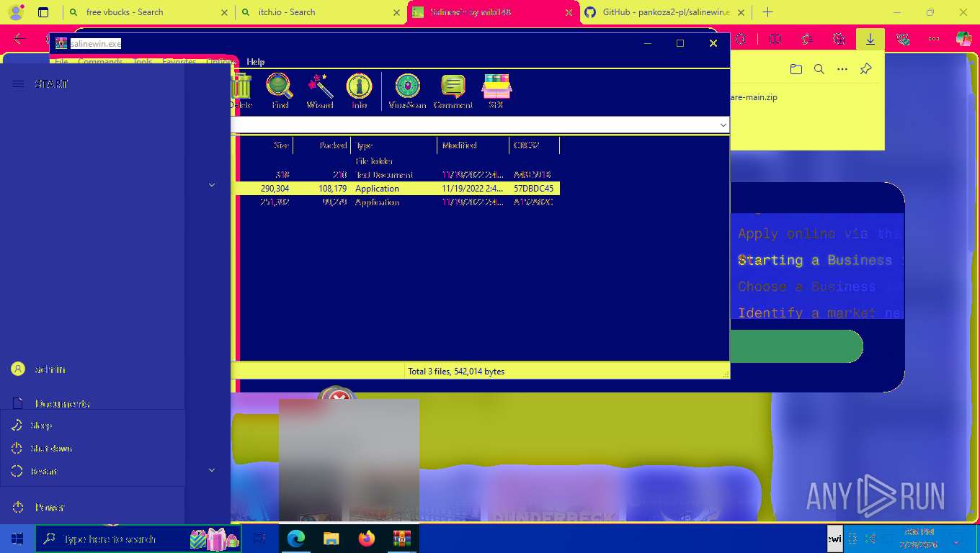Click the tab actions icon next to profile
Image resolution: width=980 pixels, height=553 pixels.
pos(43,12)
